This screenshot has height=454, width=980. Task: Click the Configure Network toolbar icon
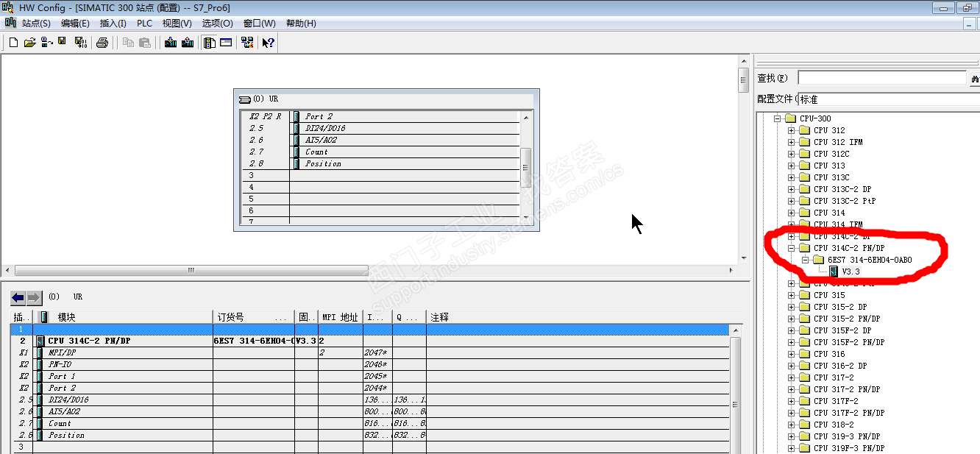coord(247,43)
